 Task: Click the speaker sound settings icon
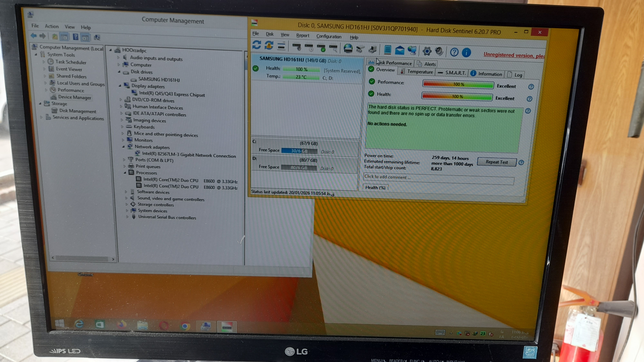pyautogui.click(x=439, y=52)
